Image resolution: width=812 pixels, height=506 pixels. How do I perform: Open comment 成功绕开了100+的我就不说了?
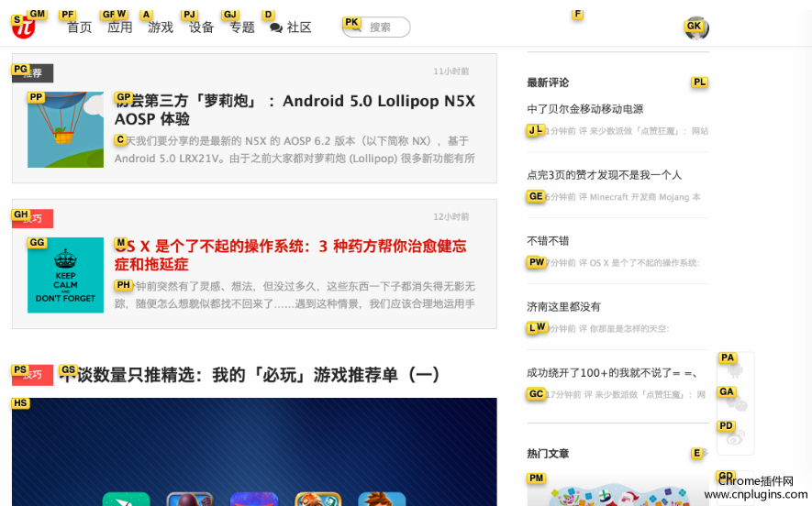pos(612,372)
